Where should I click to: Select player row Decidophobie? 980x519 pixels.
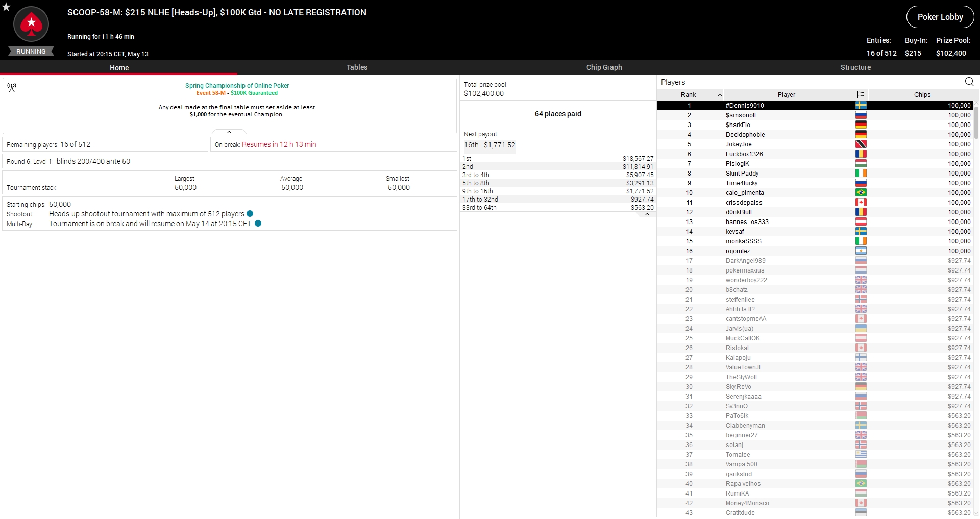815,135
